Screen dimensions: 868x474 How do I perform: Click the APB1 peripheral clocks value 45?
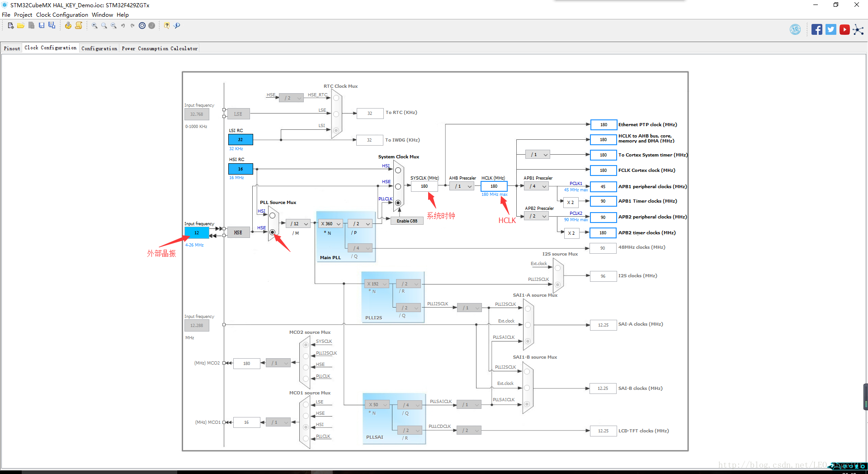pos(603,186)
